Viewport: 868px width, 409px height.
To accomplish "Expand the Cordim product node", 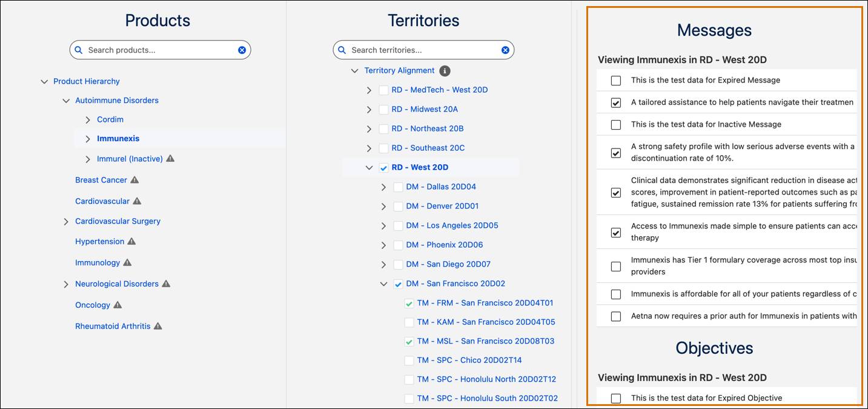I will [x=88, y=120].
